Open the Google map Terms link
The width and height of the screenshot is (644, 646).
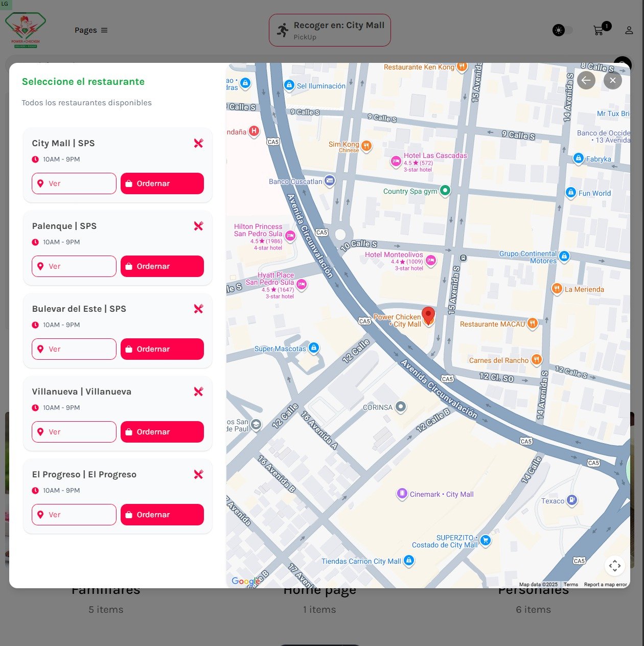coord(571,585)
